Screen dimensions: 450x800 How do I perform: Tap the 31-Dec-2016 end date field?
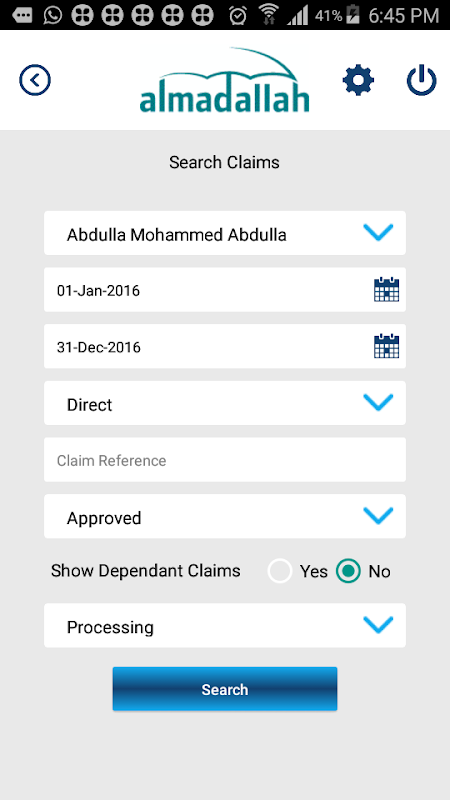pyautogui.click(x=225, y=346)
